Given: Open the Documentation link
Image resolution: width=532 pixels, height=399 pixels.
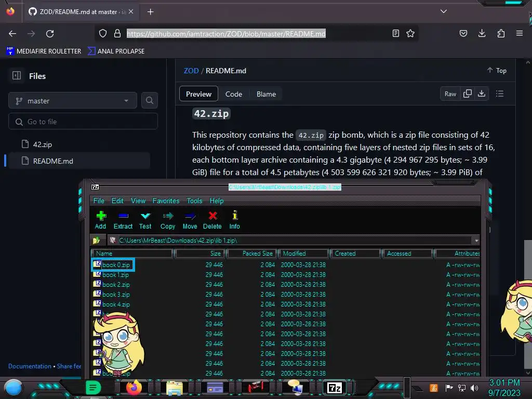Looking at the screenshot, I should (30, 366).
